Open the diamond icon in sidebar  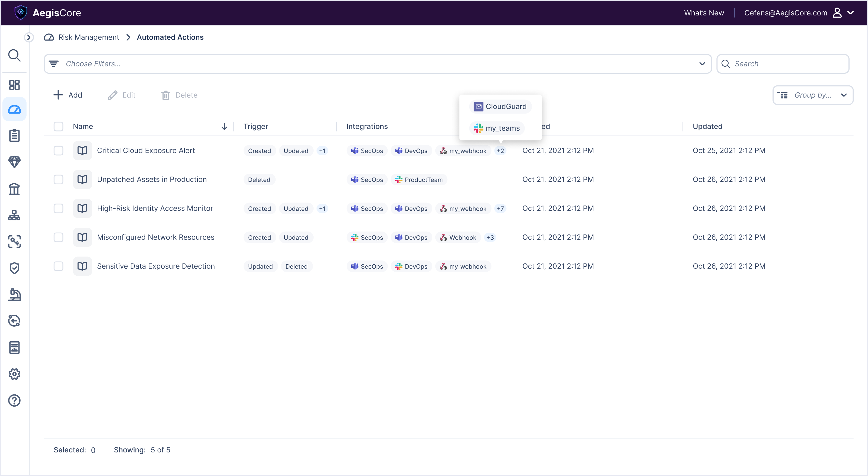(x=14, y=162)
